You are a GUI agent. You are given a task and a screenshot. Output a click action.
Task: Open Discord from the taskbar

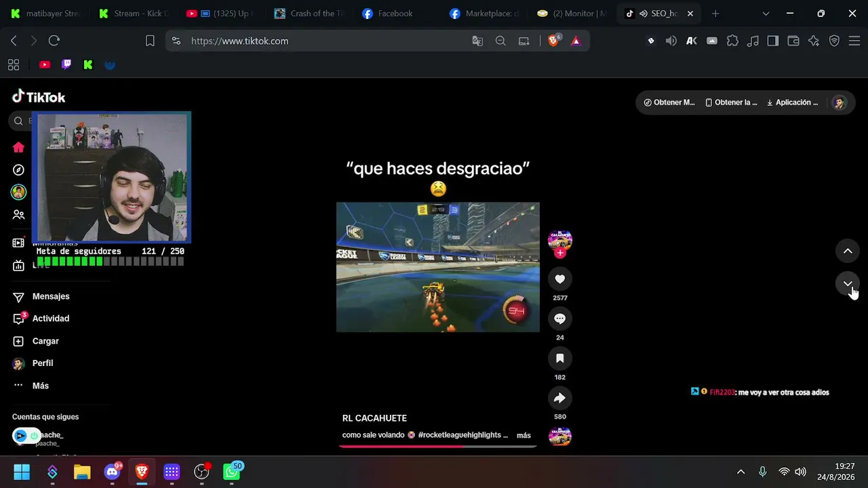[x=112, y=472]
